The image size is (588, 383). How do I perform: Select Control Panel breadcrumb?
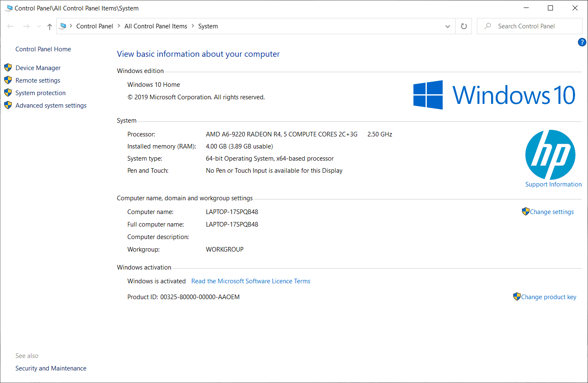coord(94,26)
